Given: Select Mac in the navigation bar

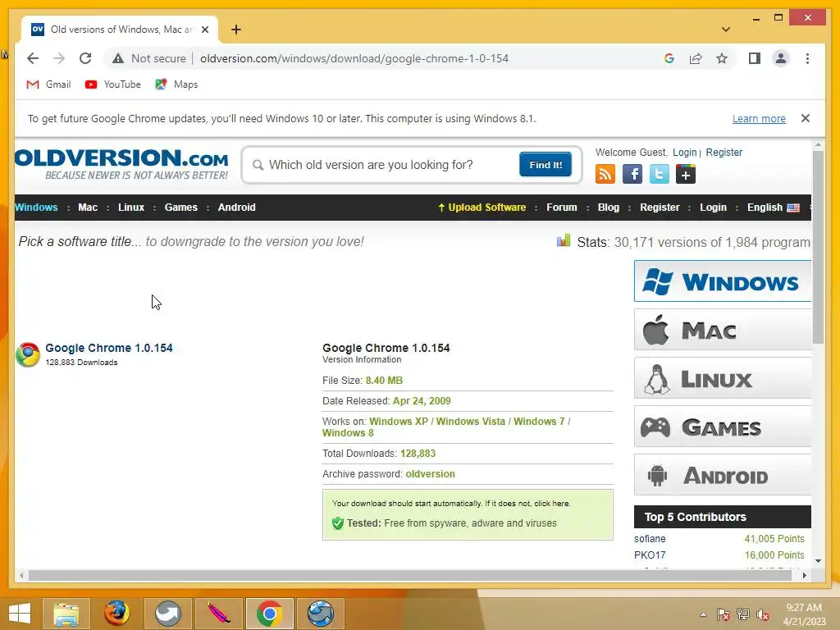Looking at the screenshot, I should [88, 208].
